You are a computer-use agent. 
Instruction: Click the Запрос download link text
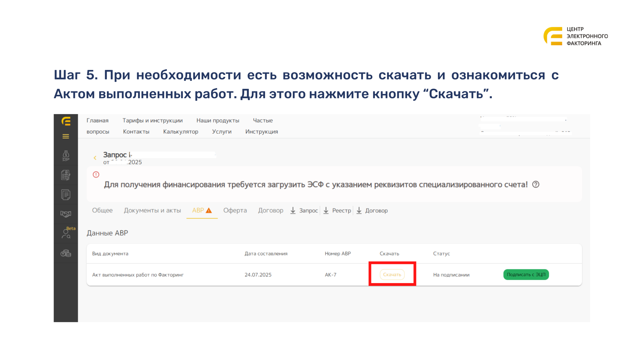[308, 210]
